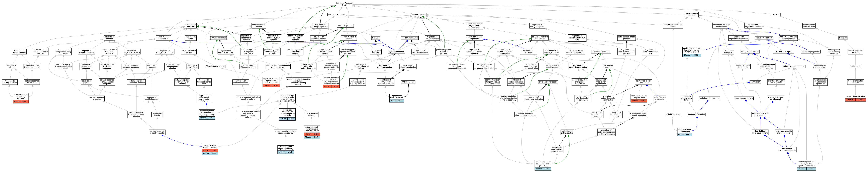The width and height of the screenshot is (868, 172).
Task: Click the 'intracellular signal transduction' node
Action: point(408,66)
